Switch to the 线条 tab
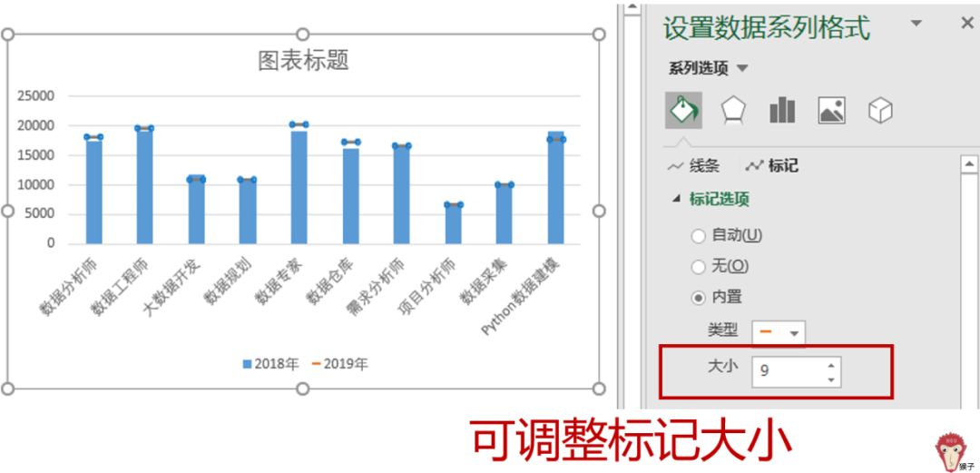The height and width of the screenshot is (473, 980). pos(693,166)
